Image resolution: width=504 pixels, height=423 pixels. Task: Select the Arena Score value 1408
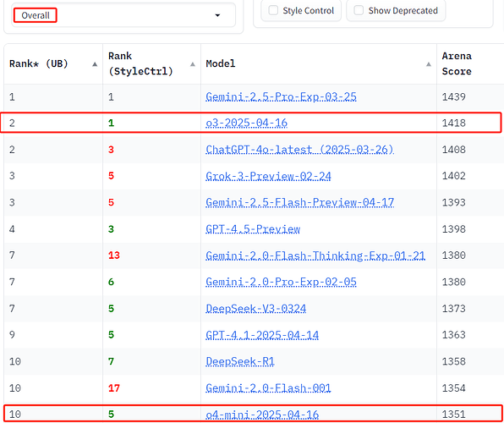click(453, 150)
